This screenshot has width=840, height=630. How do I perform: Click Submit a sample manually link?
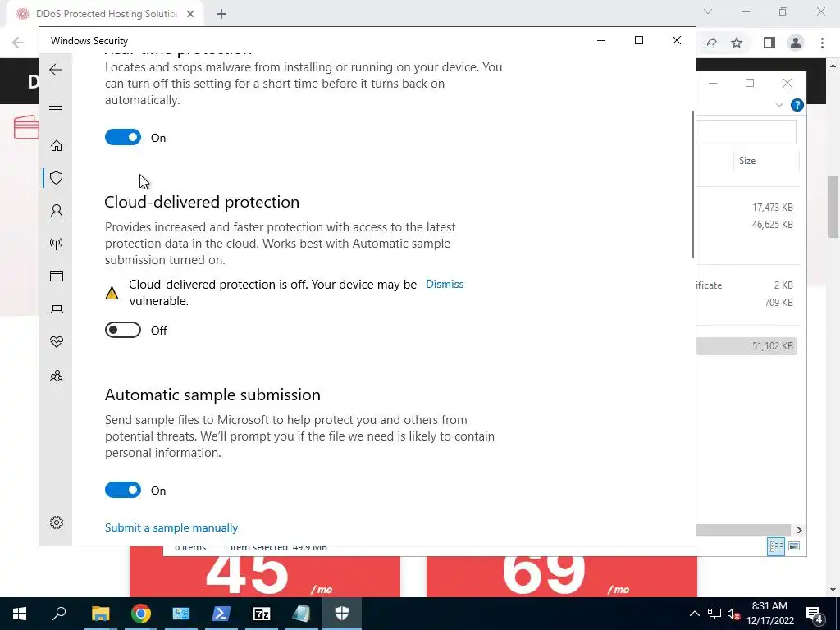[171, 527]
